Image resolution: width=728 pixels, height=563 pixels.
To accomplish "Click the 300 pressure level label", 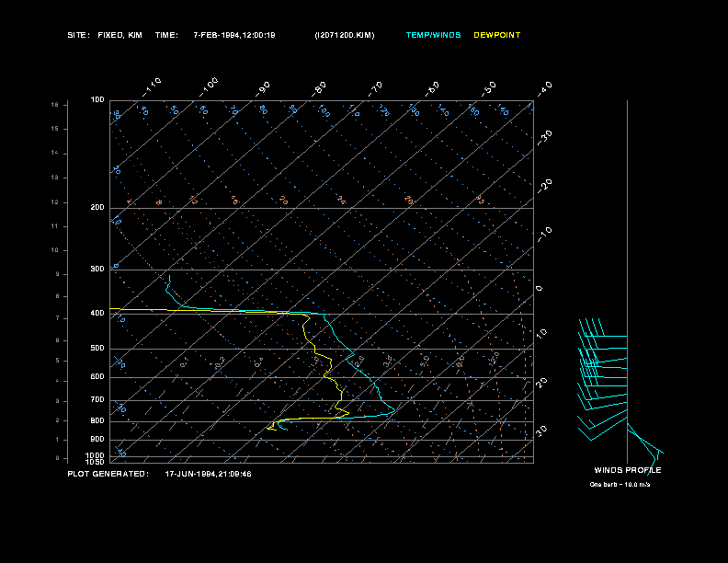I will click(x=97, y=269).
